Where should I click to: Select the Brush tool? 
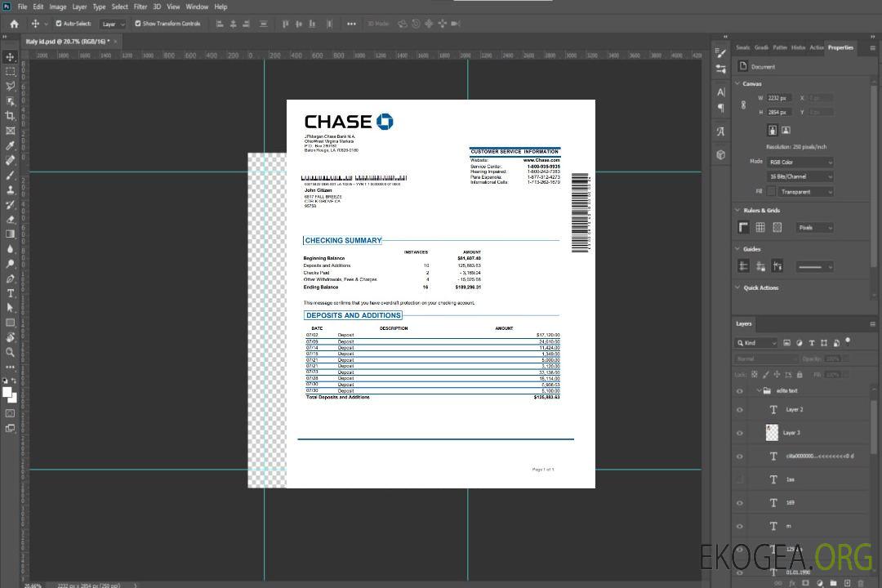point(10,175)
